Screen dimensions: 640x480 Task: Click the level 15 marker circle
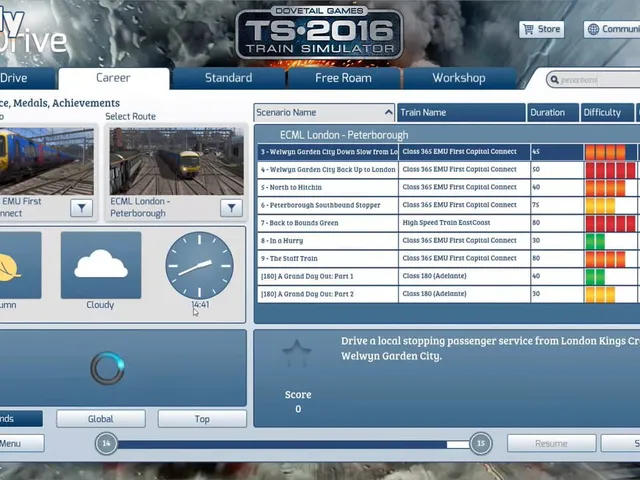481,444
